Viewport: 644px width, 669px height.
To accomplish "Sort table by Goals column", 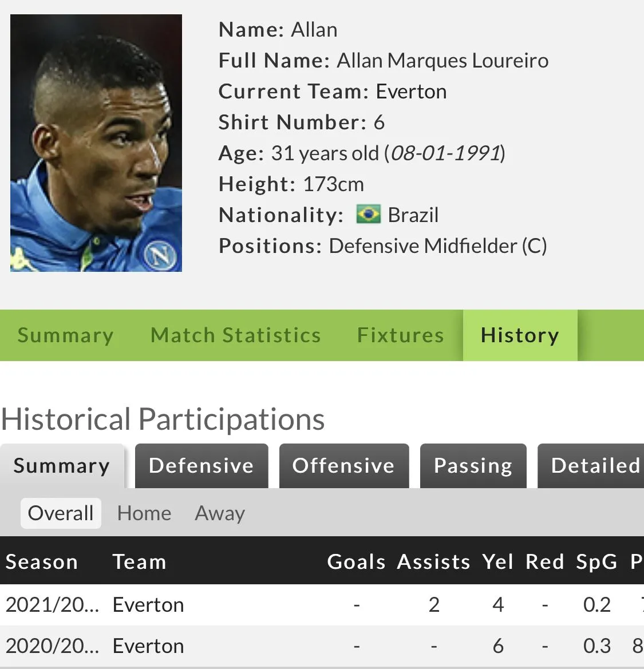I will 356,562.
